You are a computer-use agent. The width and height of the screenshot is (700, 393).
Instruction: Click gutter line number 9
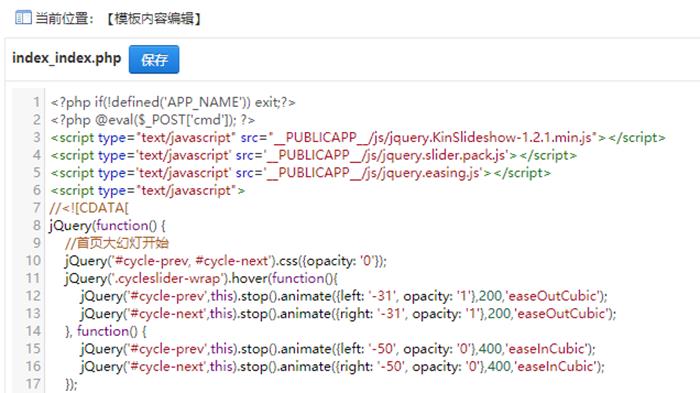(x=37, y=243)
